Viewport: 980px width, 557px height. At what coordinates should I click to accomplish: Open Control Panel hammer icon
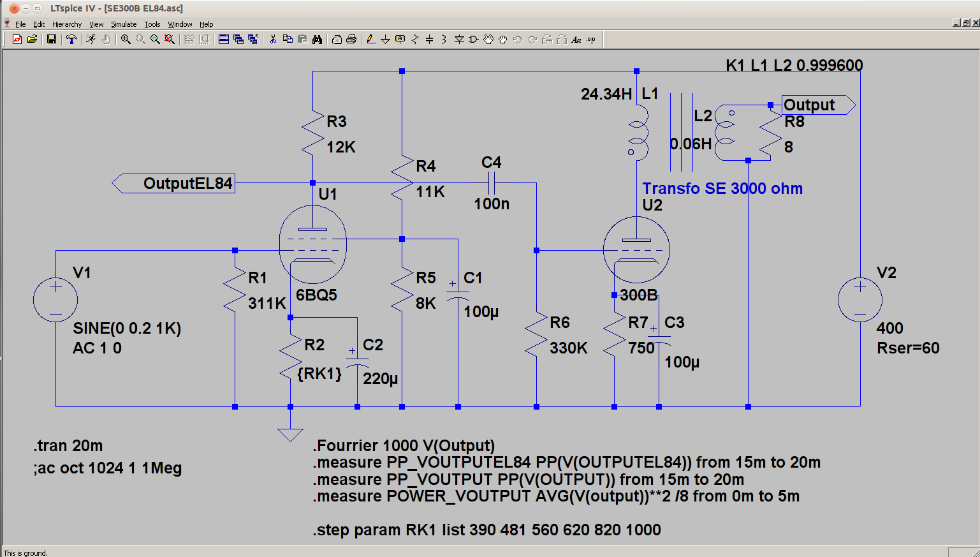pyautogui.click(x=71, y=40)
